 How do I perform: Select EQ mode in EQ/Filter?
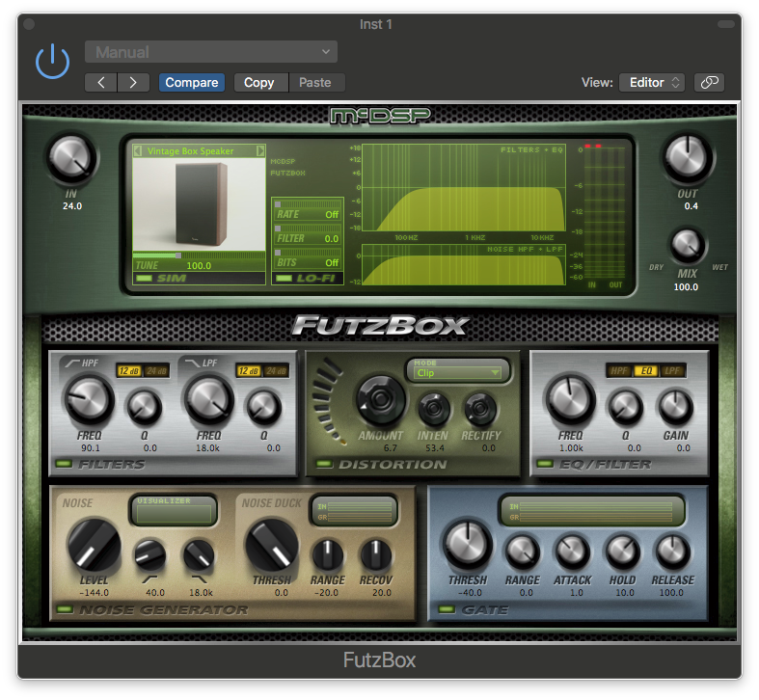[646, 371]
